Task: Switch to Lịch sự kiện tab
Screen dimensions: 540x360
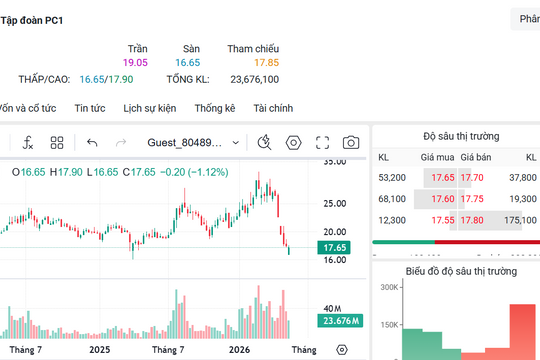Action: click(x=150, y=108)
